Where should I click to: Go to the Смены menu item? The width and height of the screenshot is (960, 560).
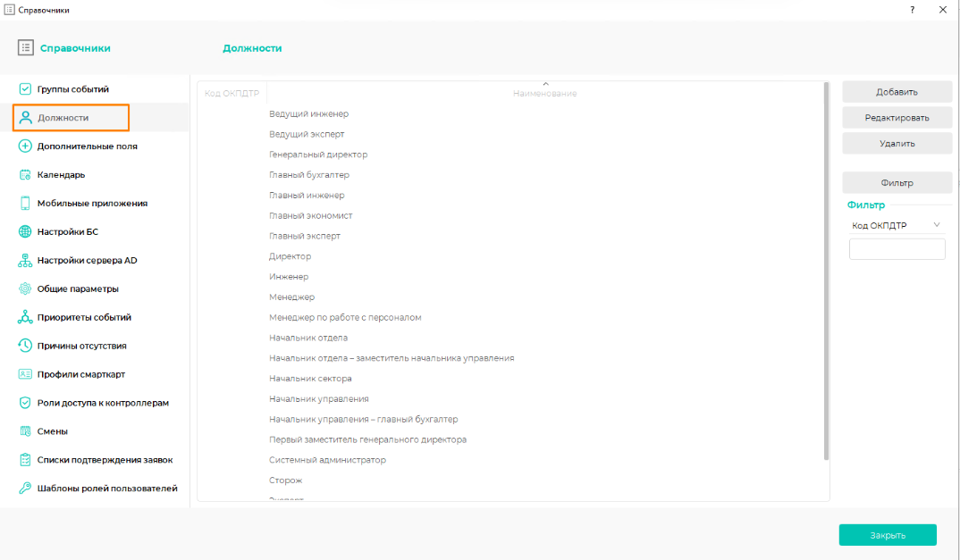53,431
